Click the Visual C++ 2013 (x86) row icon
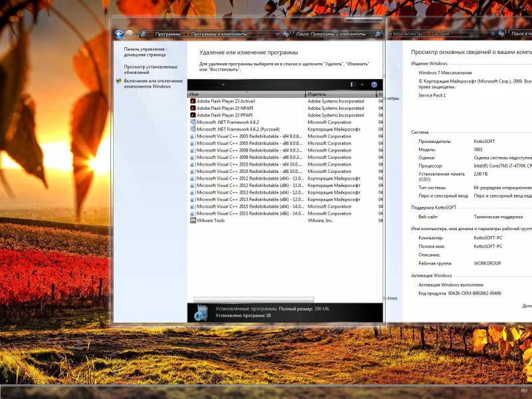This screenshot has width=532, height=399. tap(193, 199)
